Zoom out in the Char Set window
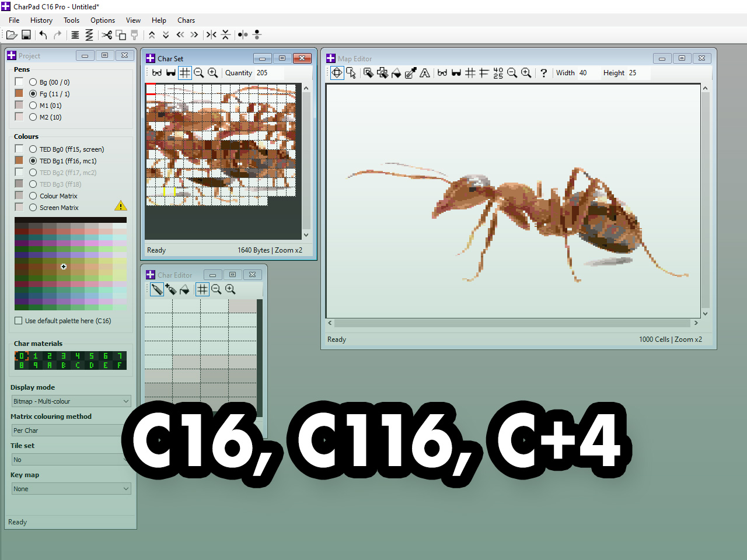Image resolution: width=747 pixels, height=560 pixels. [x=199, y=73]
